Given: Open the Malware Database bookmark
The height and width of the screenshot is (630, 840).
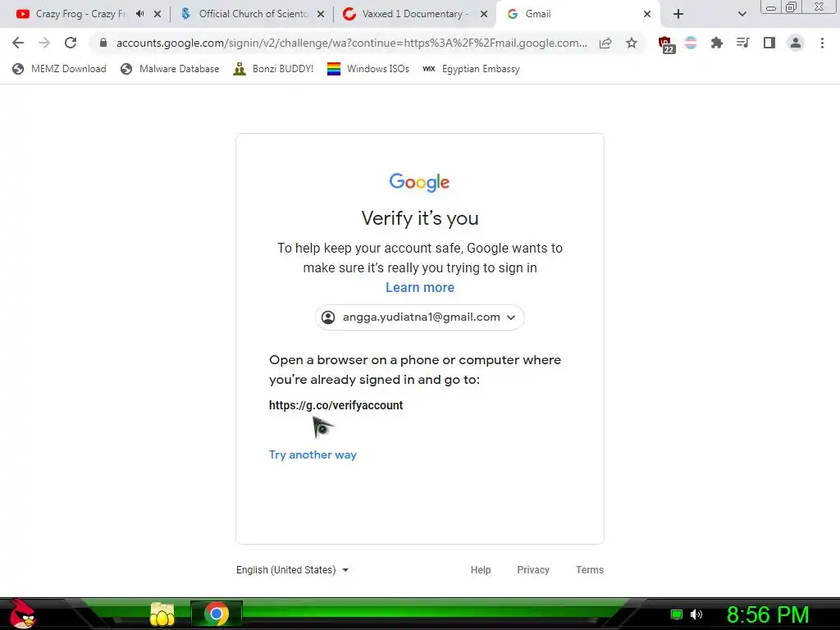Looking at the screenshot, I should tap(170, 69).
